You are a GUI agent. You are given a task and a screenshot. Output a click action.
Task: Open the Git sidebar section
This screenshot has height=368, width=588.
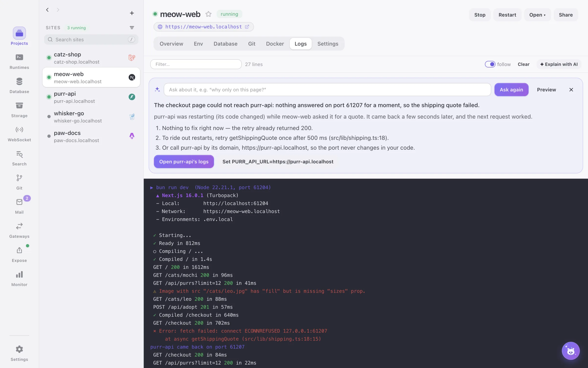coord(19,182)
